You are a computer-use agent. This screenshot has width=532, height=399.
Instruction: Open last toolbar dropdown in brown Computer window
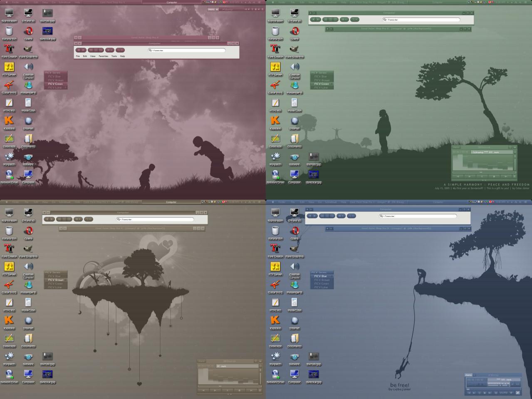pyautogui.click(x=89, y=219)
